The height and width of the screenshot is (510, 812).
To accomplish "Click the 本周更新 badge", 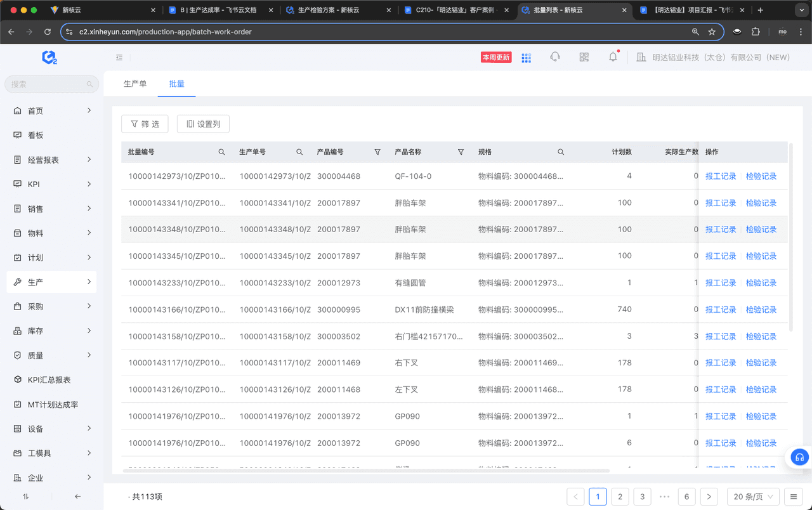I will tap(496, 57).
